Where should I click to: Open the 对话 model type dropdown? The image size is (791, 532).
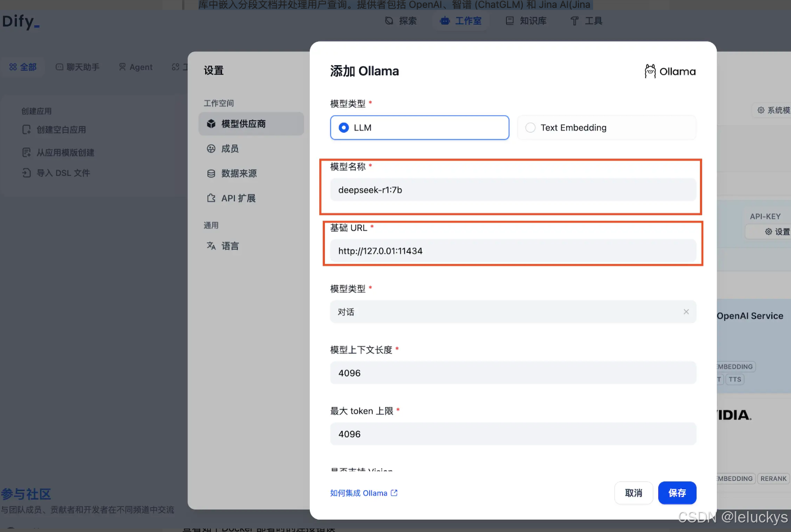point(513,312)
